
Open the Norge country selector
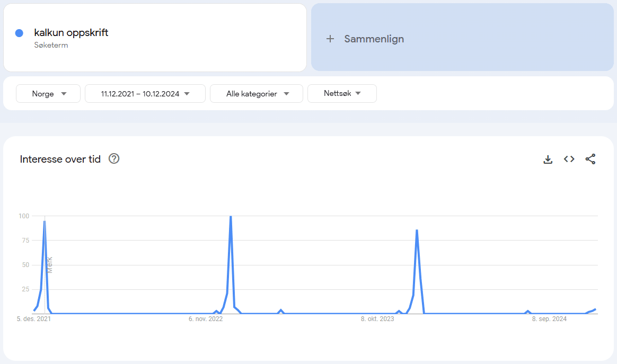48,93
